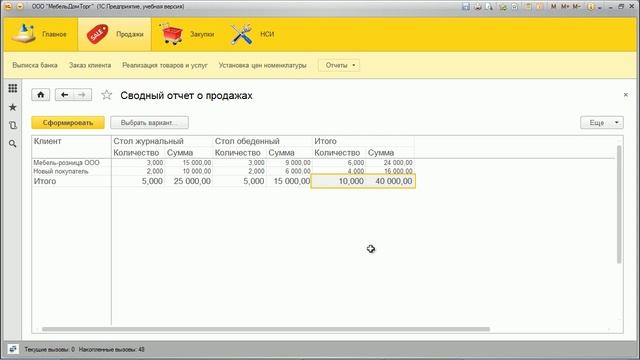Click the Print printer icon in the title bar
Viewport: 640px width, 360px height.
(x=477, y=7)
